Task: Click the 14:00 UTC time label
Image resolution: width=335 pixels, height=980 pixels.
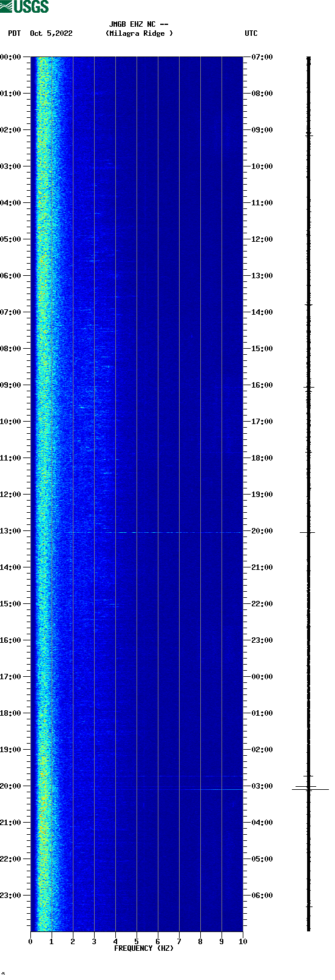Action: click(x=262, y=312)
